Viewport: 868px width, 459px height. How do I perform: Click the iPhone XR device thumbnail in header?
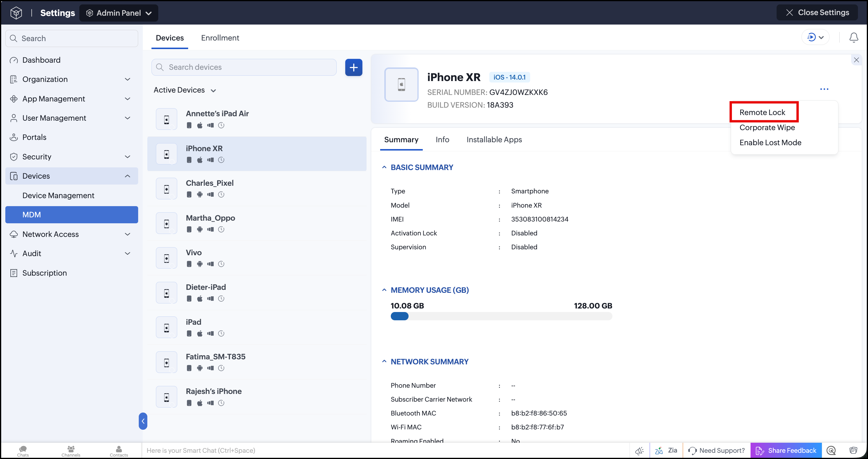click(x=401, y=85)
